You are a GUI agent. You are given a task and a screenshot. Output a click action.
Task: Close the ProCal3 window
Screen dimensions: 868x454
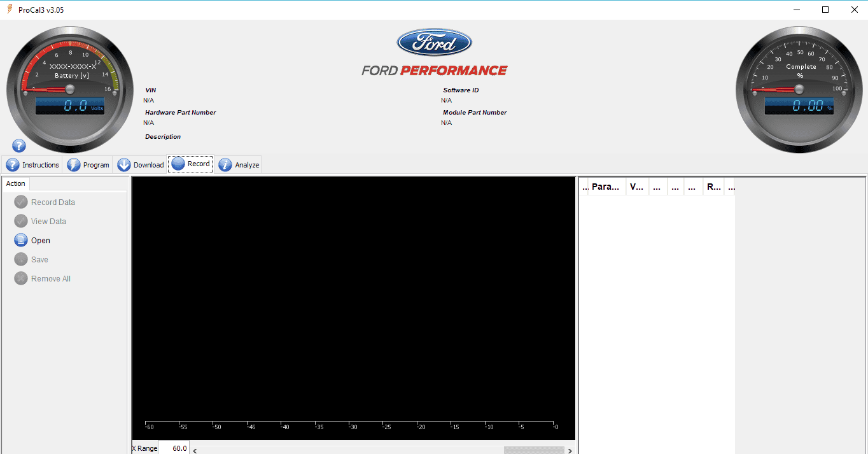[854, 10]
